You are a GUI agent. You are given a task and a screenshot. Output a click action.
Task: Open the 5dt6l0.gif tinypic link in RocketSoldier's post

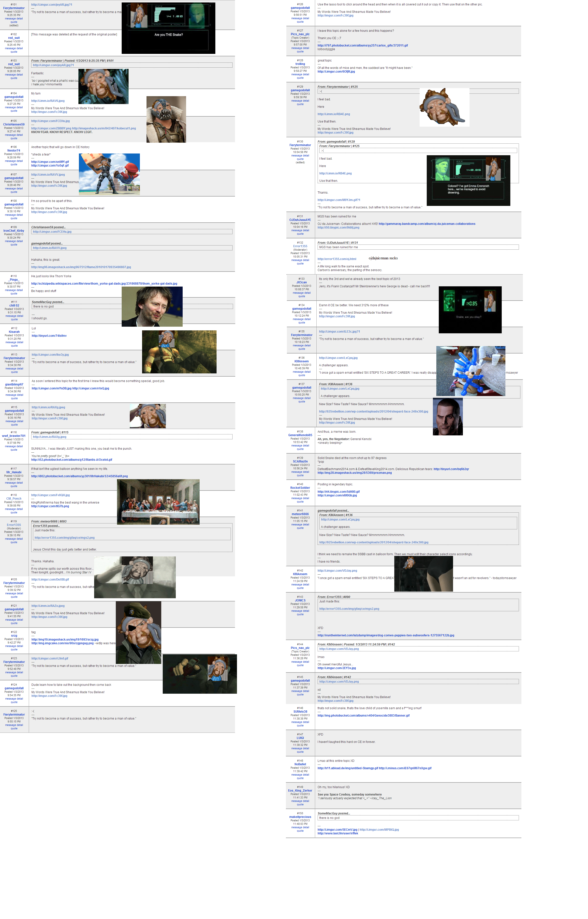coord(339,492)
